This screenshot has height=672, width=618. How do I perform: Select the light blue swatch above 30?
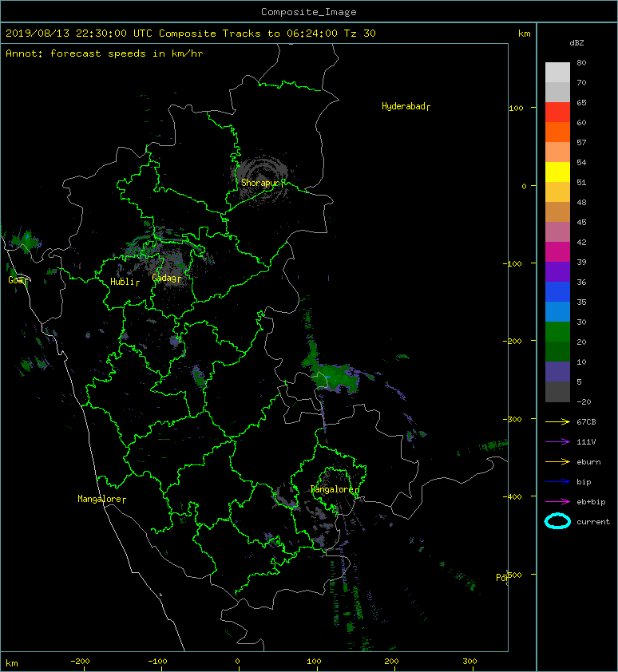pos(557,311)
